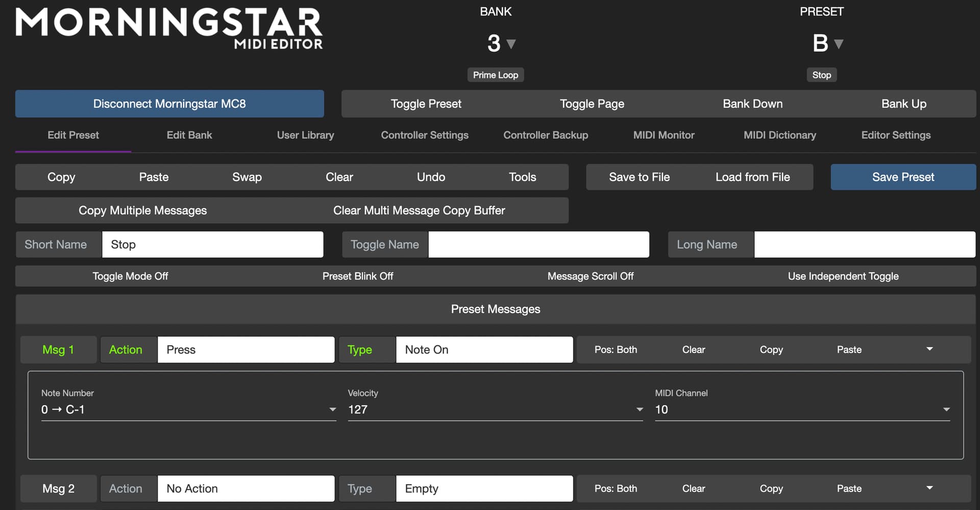Click Disconnect Morningstar MC8 button

(169, 104)
